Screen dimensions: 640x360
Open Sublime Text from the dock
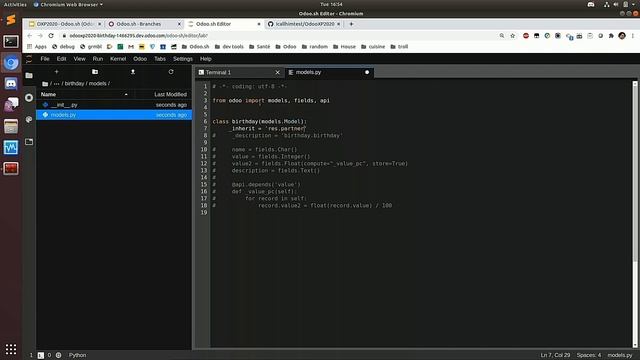coord(11,20)
